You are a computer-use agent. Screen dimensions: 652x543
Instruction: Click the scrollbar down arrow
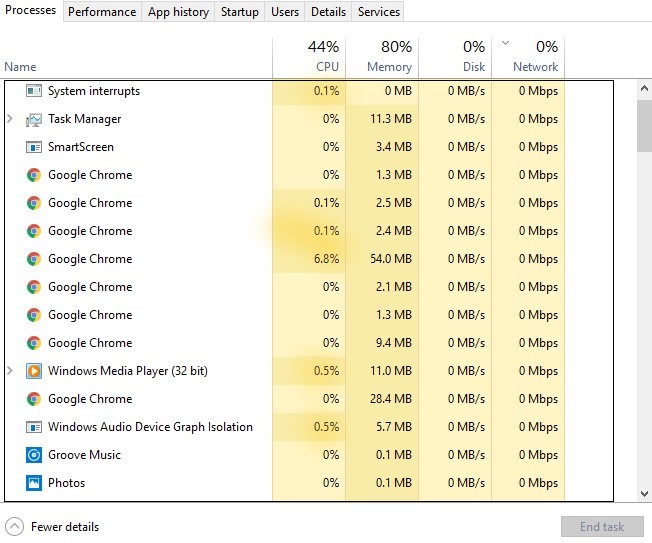[x=644, y=494]
